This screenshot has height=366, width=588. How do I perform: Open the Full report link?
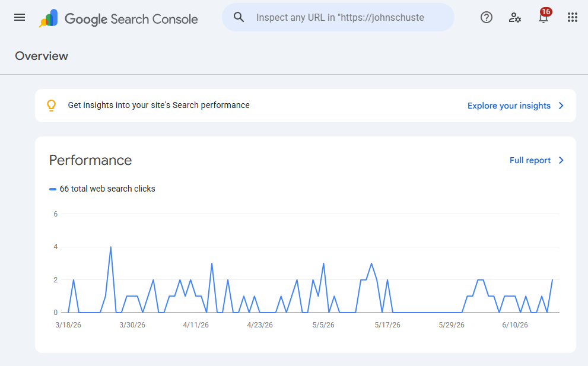coord(530,160)
